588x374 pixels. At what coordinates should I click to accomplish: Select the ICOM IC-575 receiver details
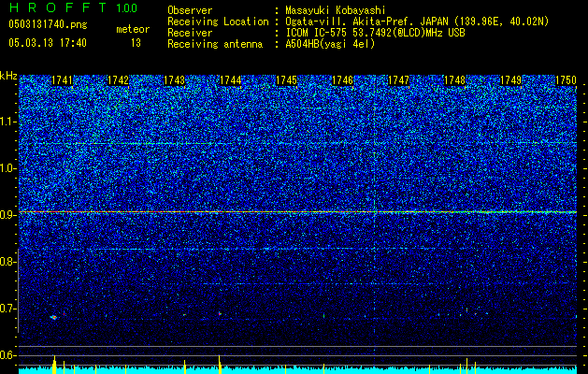point(375,33)
